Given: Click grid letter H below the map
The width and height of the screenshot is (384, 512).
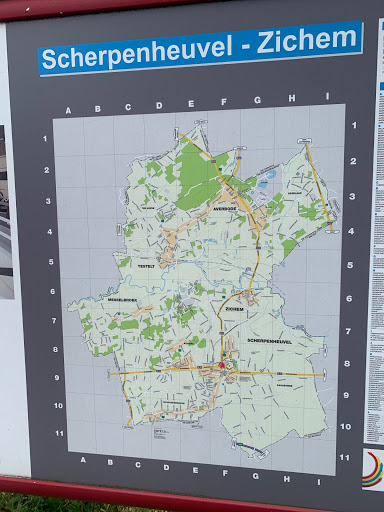Looking at the screenshot, I should [287, 479].
